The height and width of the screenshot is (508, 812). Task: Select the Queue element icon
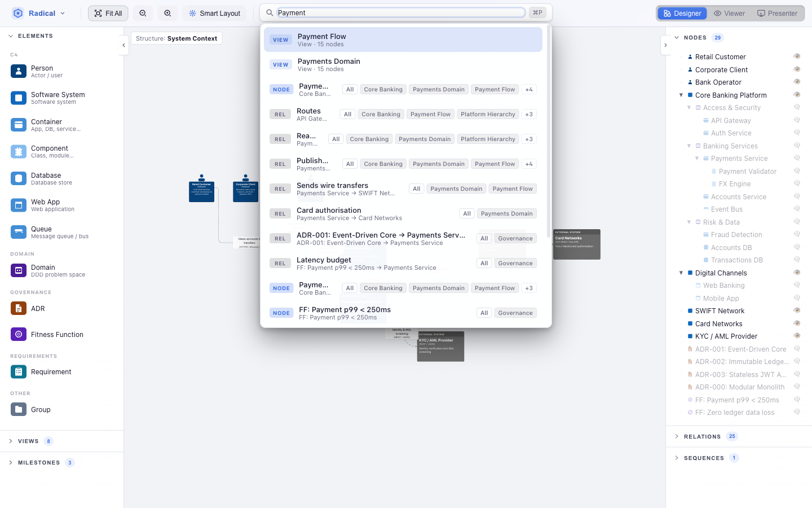pyautogui.click(x=19, y=232)
